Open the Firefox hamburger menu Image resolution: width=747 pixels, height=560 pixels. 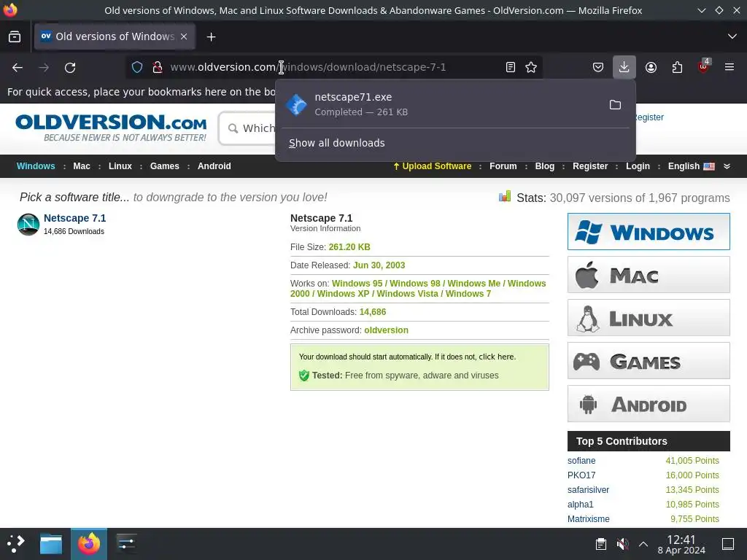729,67
